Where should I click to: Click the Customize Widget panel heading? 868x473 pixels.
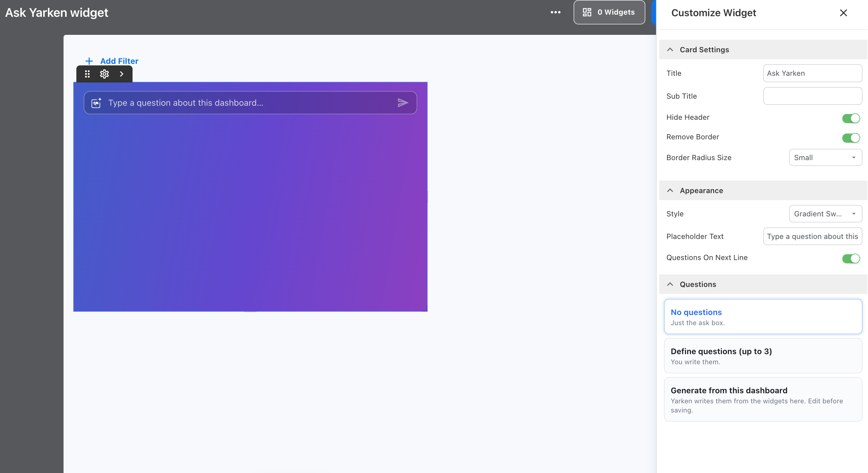[714, 13]
